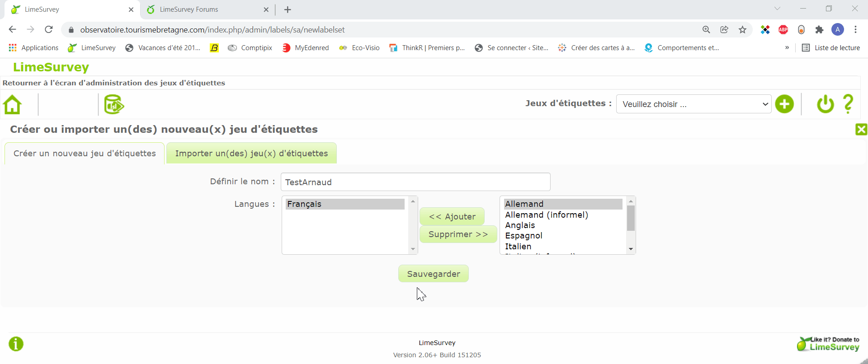
Task: Click the Donate to LimeSurvey logo
Action: point(828,344)
